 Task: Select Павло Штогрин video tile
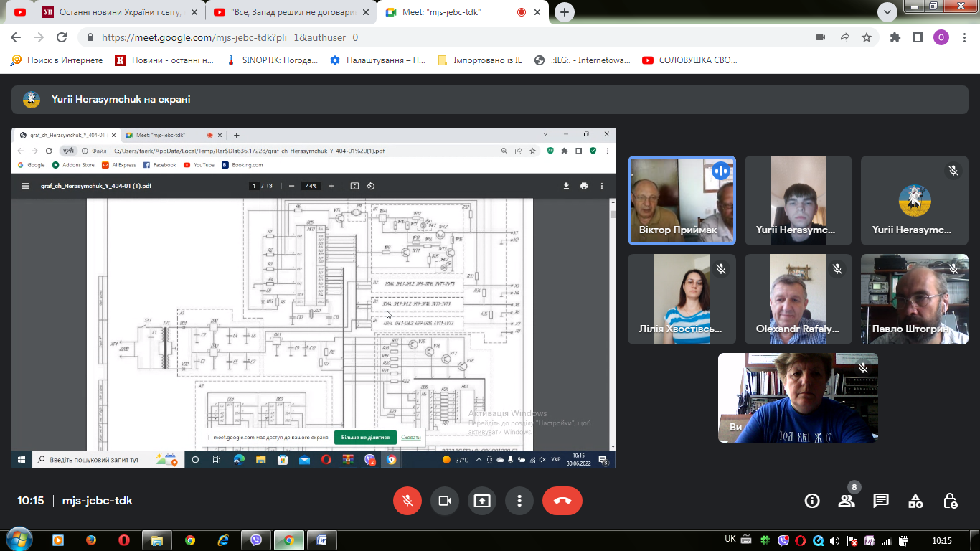click(x=915, y=299)
